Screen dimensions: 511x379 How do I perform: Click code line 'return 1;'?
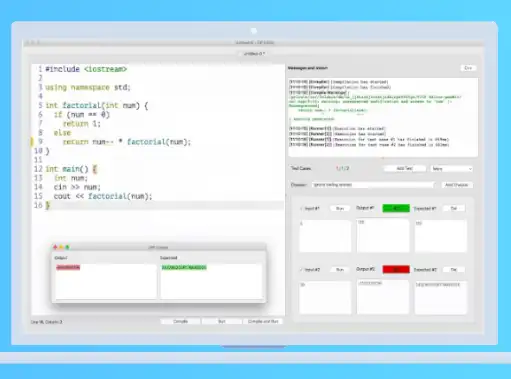[x=82, y=124]
